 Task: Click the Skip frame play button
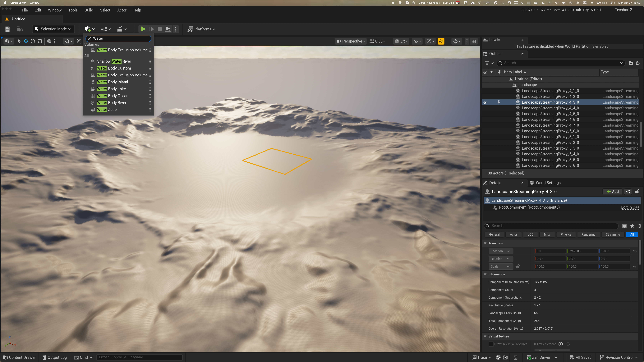pos(152,29)
